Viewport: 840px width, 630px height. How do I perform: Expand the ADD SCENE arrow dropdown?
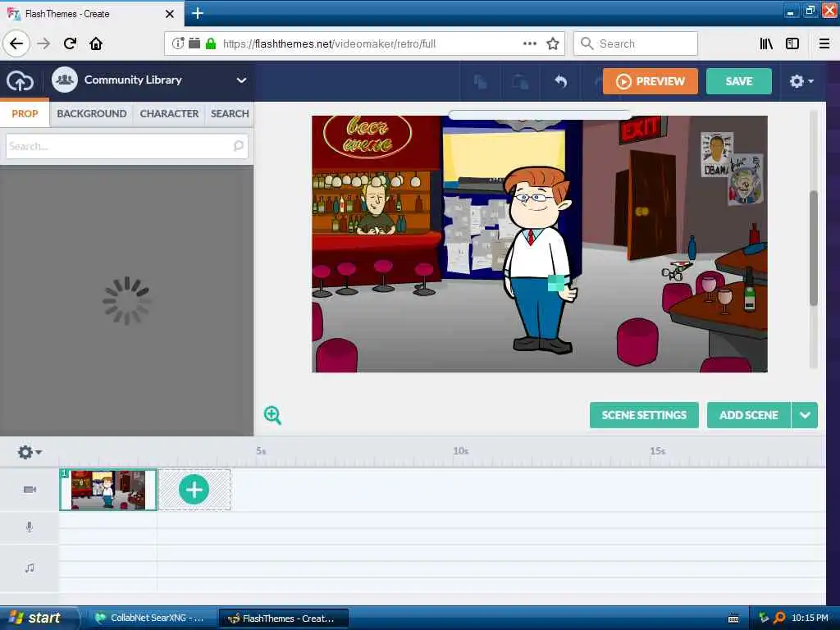pos(805,415)
